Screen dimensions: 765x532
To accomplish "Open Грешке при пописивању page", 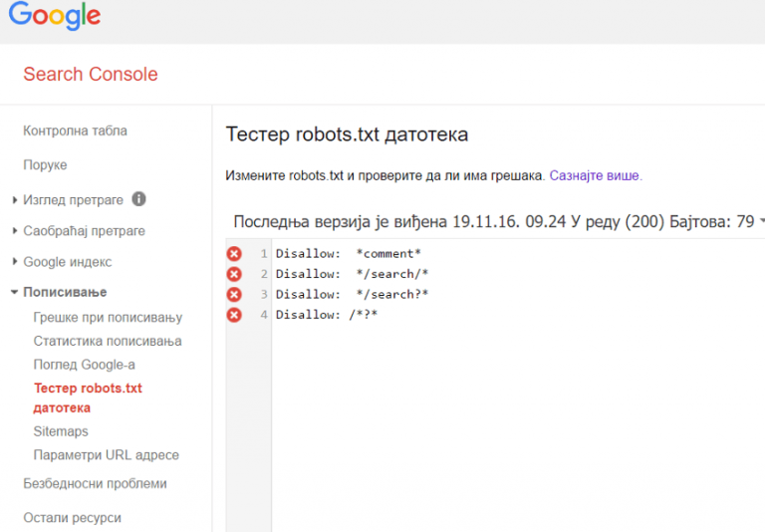I will [x=108, y=318].
